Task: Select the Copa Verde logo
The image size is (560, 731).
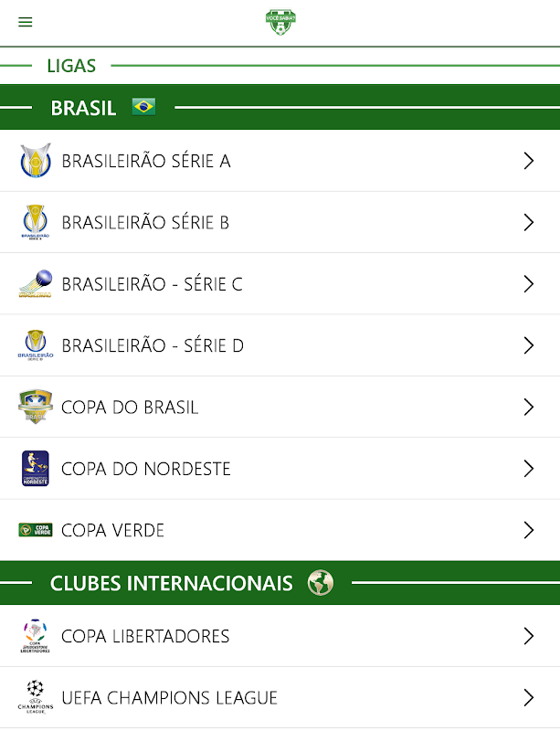Action: [x=36, y=530]
